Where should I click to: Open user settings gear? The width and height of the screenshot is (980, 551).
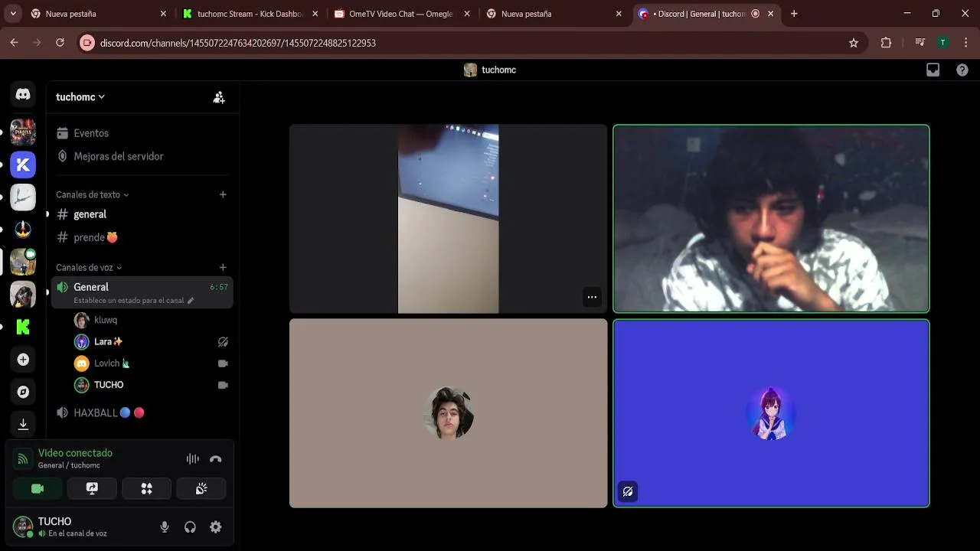[x=216, y=527]
